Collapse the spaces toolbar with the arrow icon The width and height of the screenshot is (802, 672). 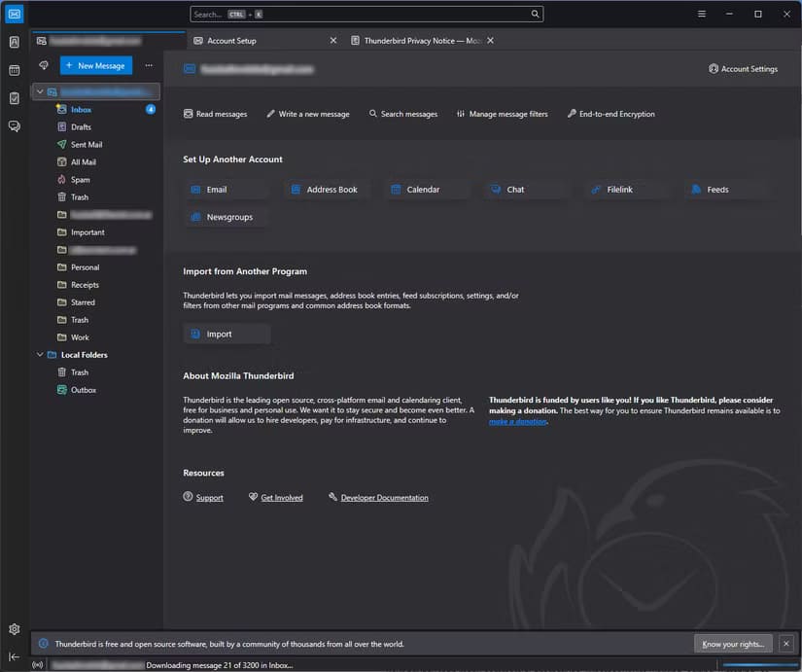(15, 656)
